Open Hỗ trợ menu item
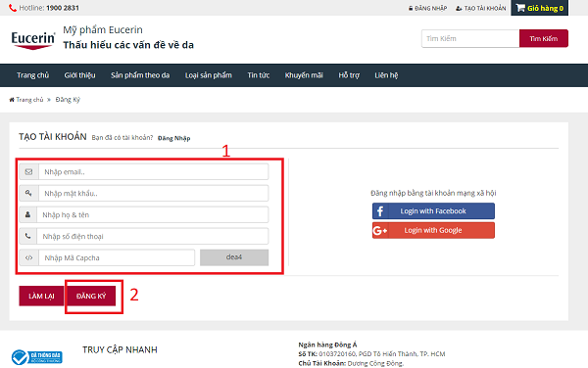The height and width of the screenshot is (368, 588). coord(349,75)
